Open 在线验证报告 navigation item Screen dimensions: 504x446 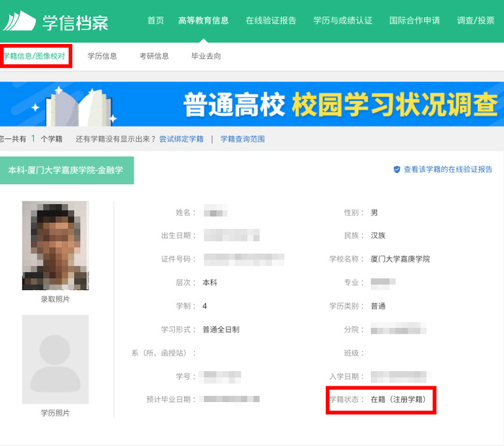pyautogui.click(x=271, y=21)
